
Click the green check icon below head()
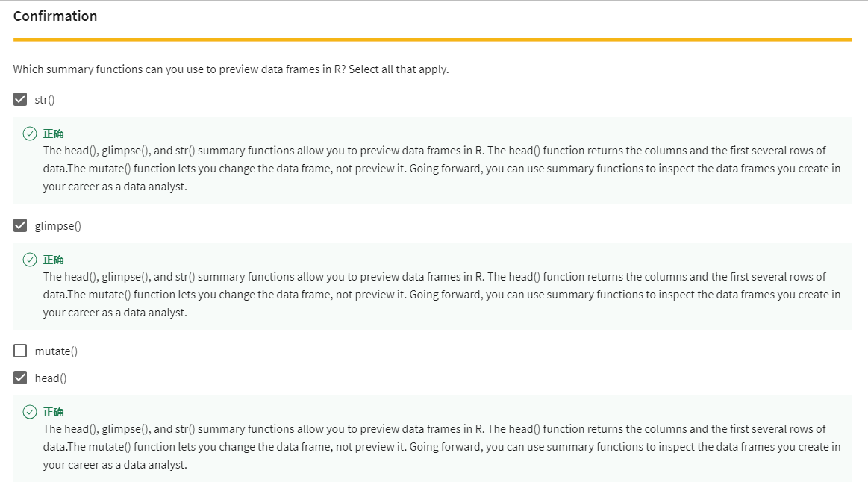click(29, 412)
